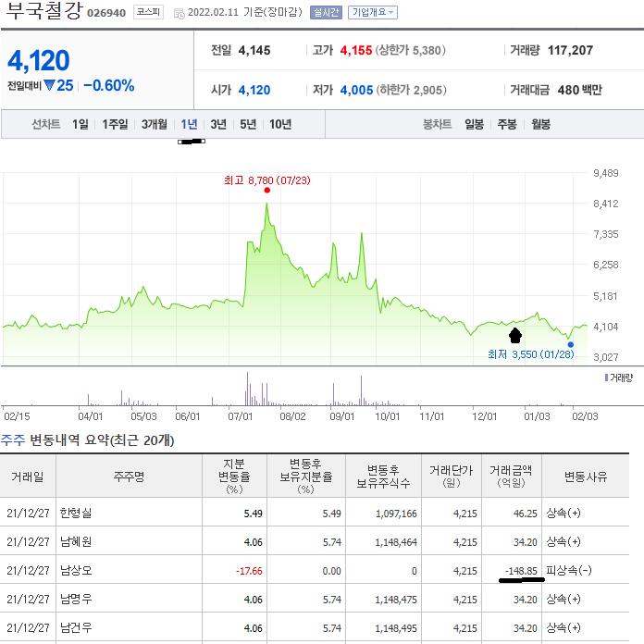This screenshot has height=644, width=644.
Task: Switch to the 10년 chart view
Action: (x=280, y=124)
